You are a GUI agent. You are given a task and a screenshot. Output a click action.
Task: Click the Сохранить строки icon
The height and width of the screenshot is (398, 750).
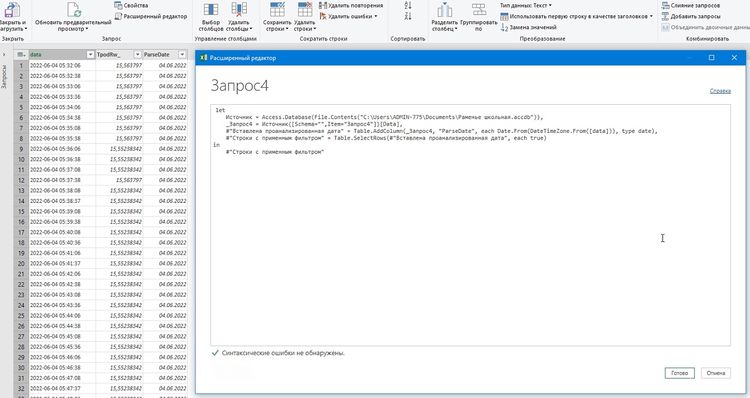[277, 10]
